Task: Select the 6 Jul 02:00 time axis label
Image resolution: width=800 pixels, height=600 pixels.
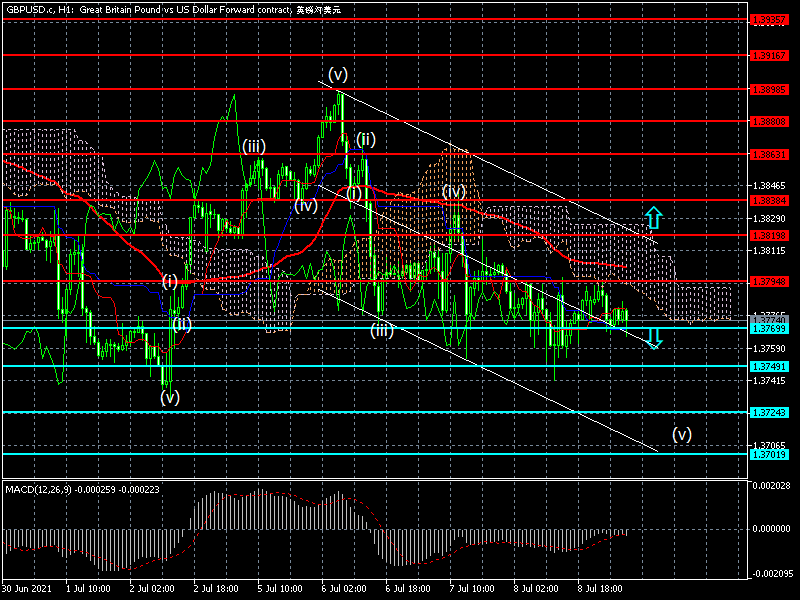Action: [x=343, y=591]
